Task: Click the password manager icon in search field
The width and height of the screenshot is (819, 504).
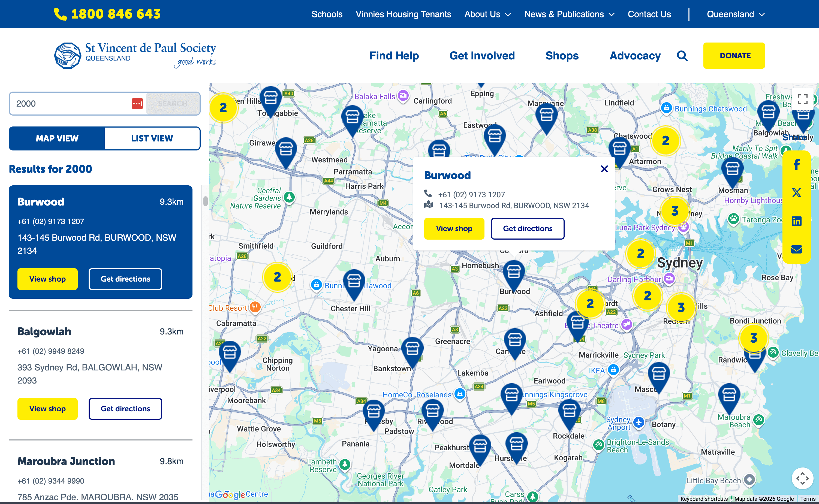Action: pyautogui.click(x=137, y=103)
